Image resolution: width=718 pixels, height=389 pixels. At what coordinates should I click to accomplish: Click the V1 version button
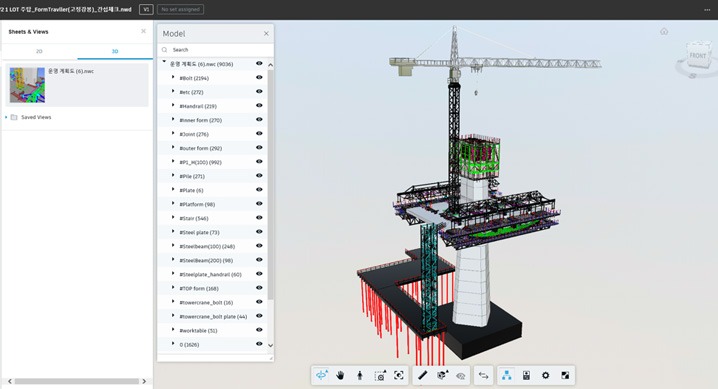(146, 9)
